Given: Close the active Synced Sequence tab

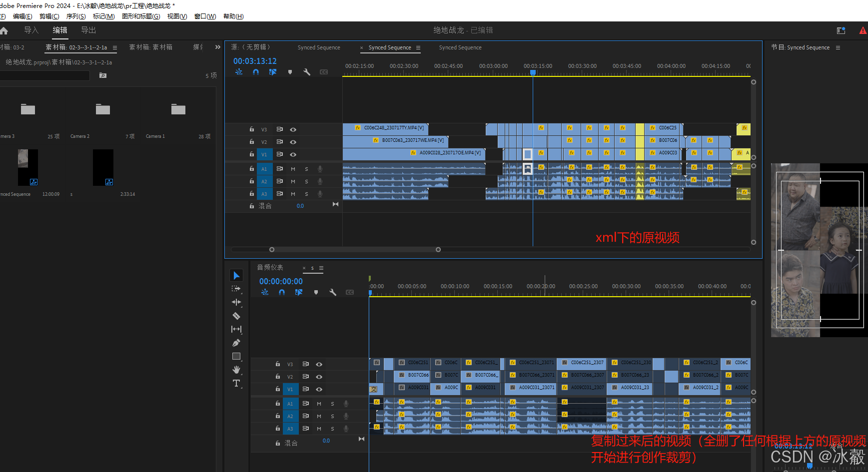Looking at the screenshot, I should point(362,48).
